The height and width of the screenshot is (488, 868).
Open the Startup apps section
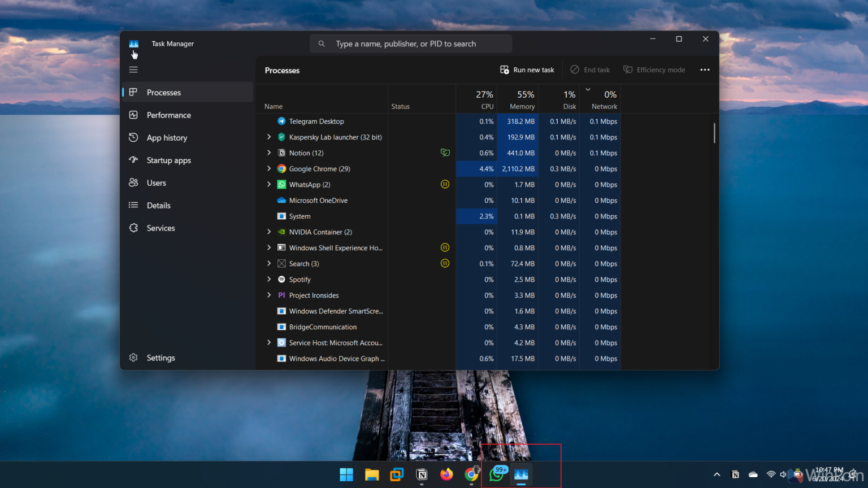tap(168, 160)
